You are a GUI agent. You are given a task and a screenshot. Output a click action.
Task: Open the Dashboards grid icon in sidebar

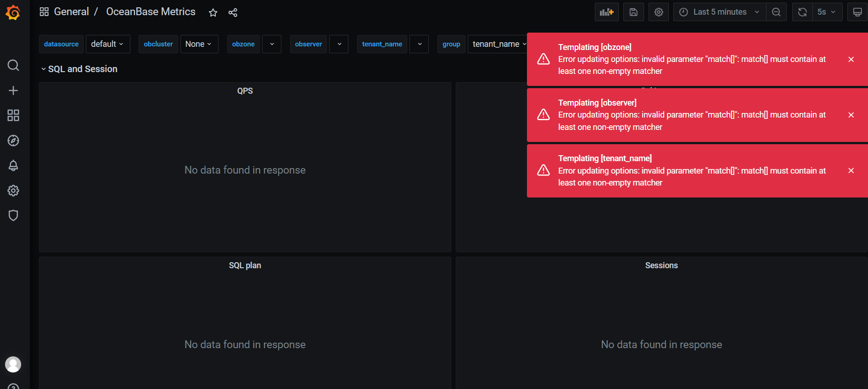click(13, 115)
